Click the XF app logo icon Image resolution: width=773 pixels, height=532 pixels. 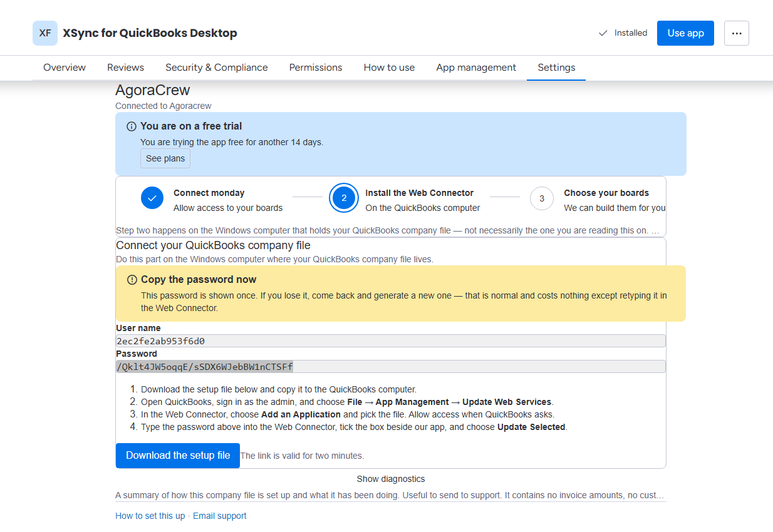pyautogui.click(x=45, y=33)
